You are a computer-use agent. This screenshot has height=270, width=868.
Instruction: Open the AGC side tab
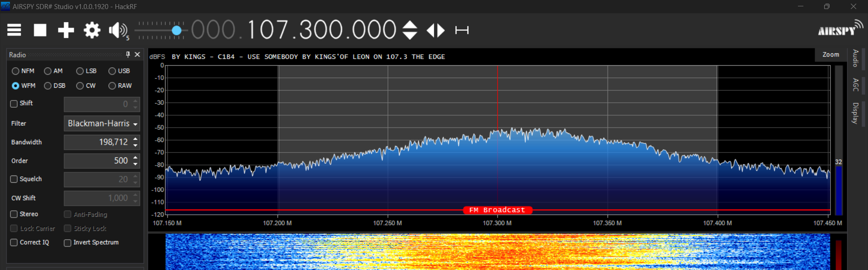click(x=856, y=85)
